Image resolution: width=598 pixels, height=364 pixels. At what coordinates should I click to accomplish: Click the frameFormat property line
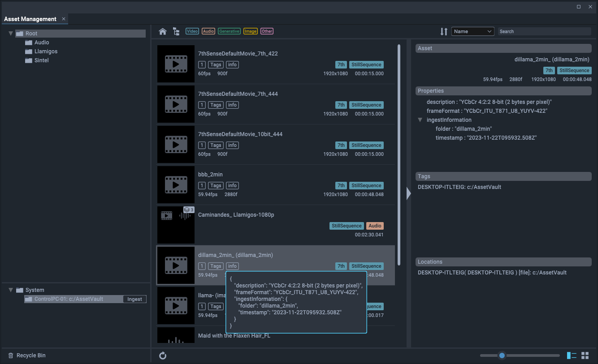point(487,111)
